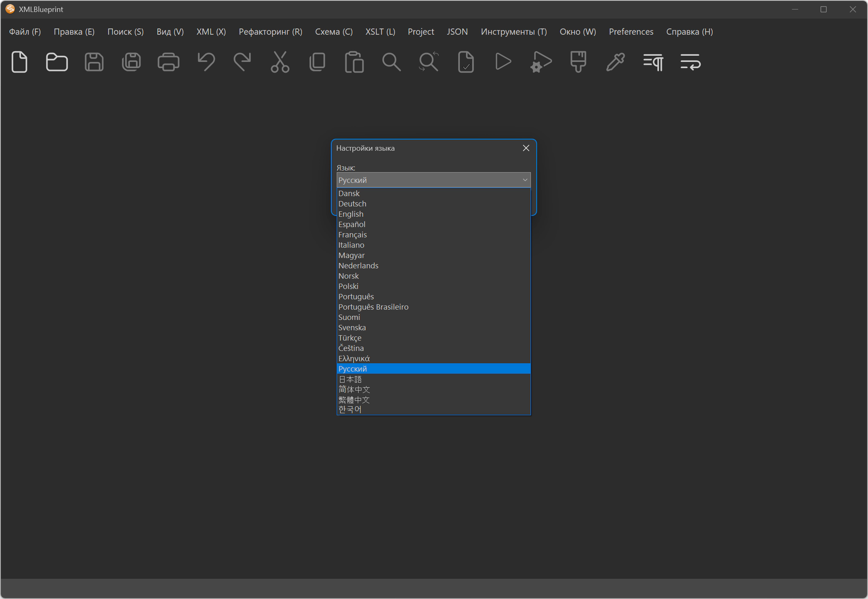Open the Правка (E) menu
This screenshot has height=599, width=868.
pos(74,32)
